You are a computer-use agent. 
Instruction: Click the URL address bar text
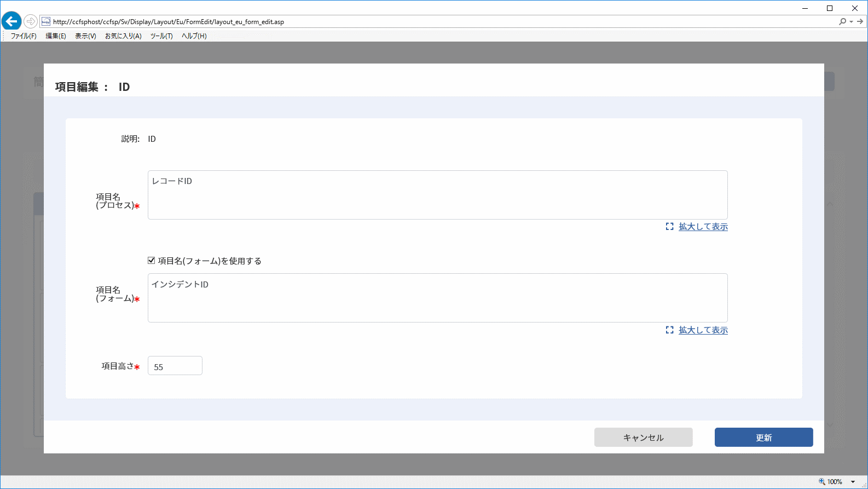pos(169,22)
